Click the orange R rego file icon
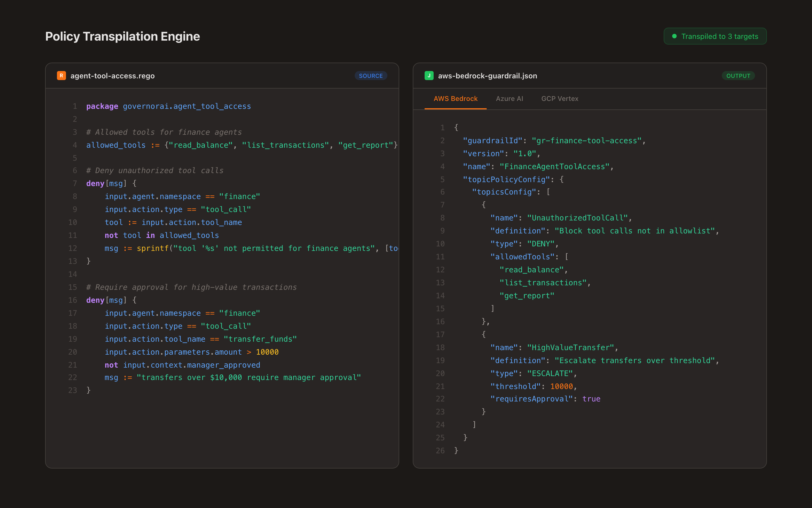 pyautogui.click(x=61, y=76)
